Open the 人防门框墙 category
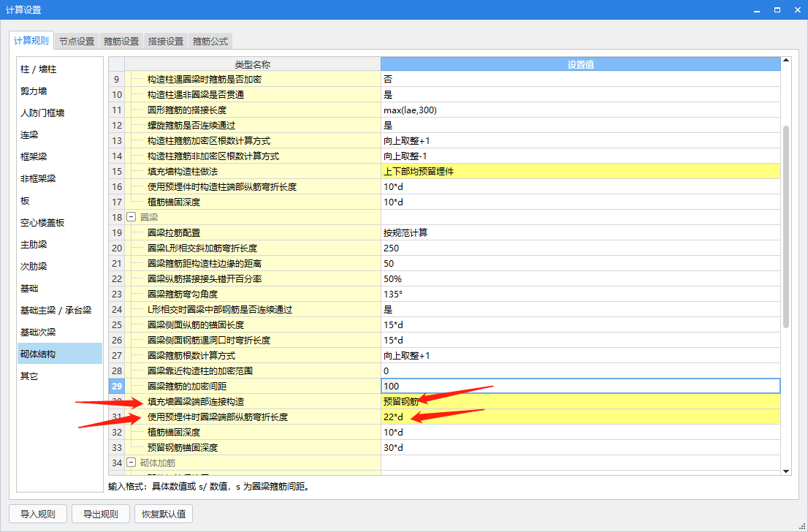The image size is (808, 532). coord(60,113)
